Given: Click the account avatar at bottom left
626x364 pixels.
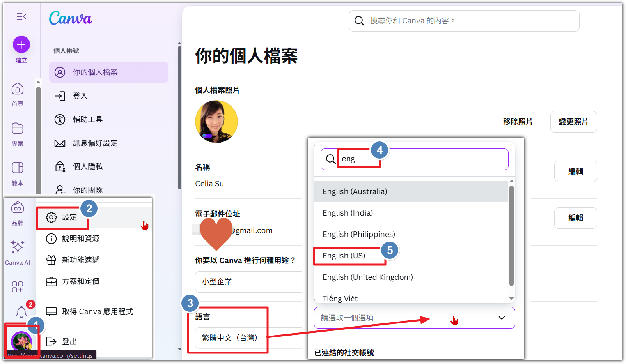Looking at the screenshot, I should 21,341.
